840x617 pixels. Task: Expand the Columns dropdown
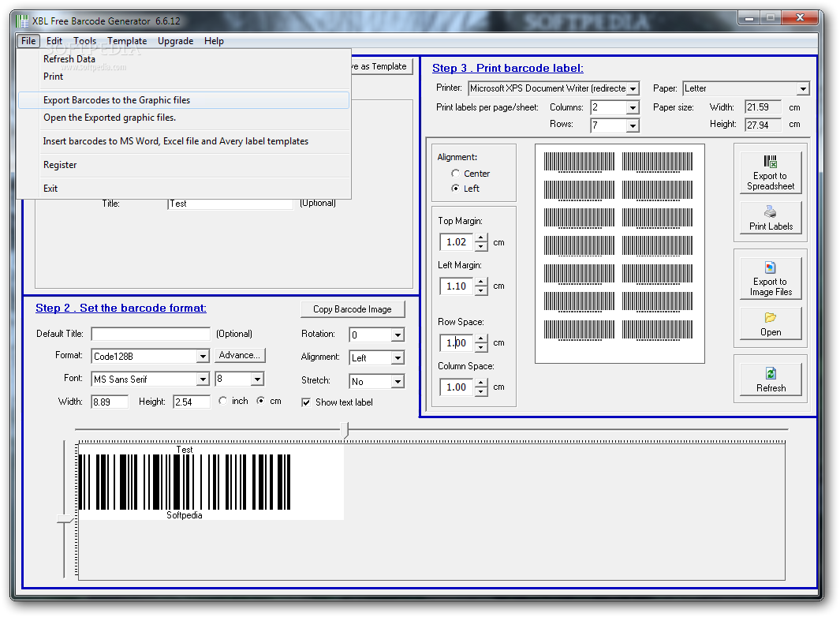point(633,108)
